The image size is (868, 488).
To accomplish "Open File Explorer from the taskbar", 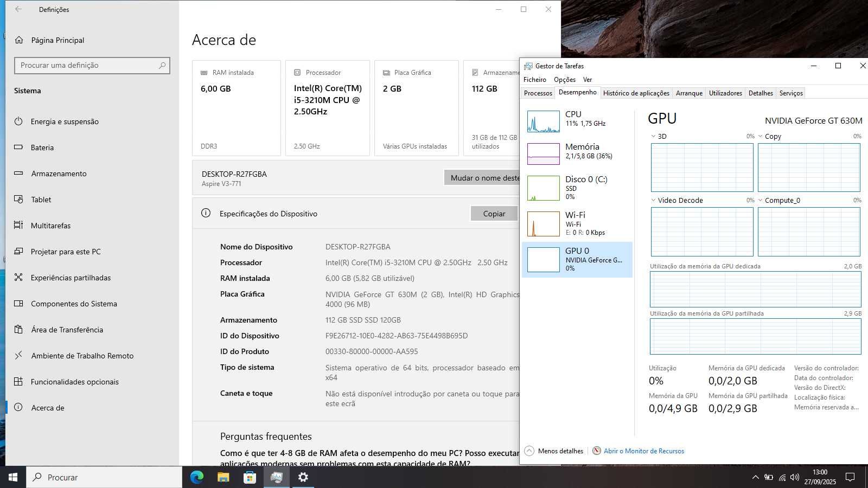I will pos(223,477).
